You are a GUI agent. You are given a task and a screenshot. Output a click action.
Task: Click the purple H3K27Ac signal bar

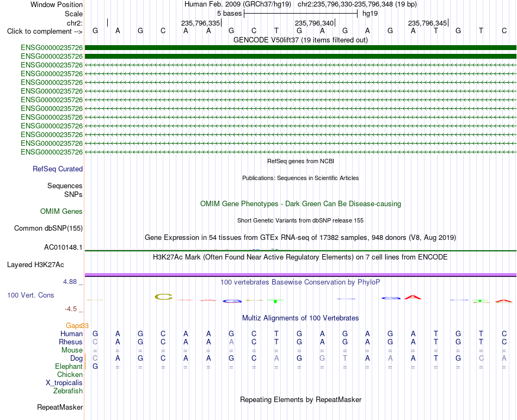pyautogui.click(x=300, y=275)
